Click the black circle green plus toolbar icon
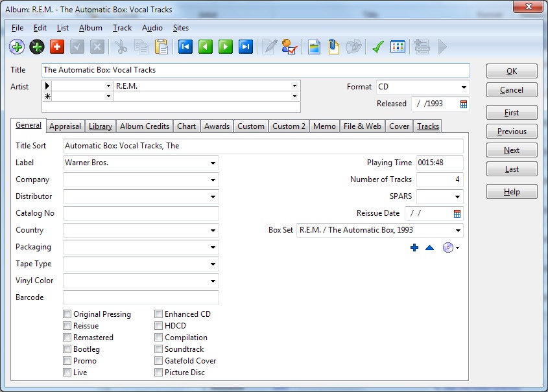The height and width of the screenshot is (392, 548). tap(37, 47)
